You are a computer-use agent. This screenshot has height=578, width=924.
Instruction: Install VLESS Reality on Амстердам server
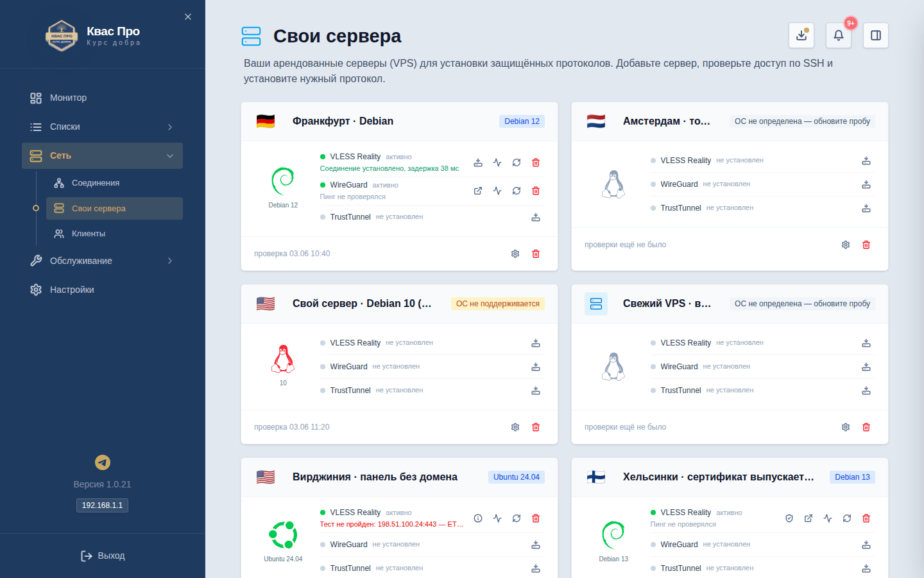[866, 161]
